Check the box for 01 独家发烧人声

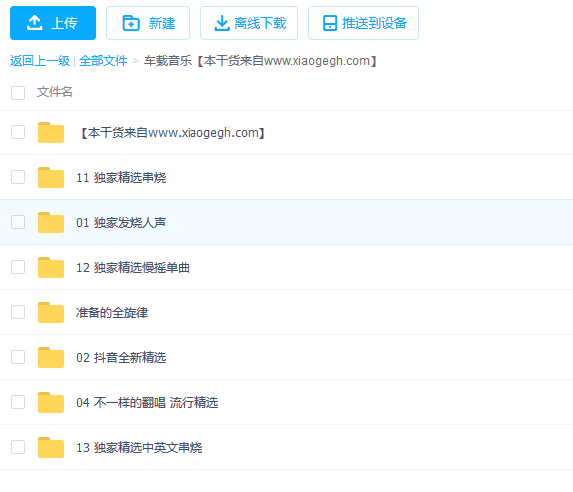pos(18,222)
